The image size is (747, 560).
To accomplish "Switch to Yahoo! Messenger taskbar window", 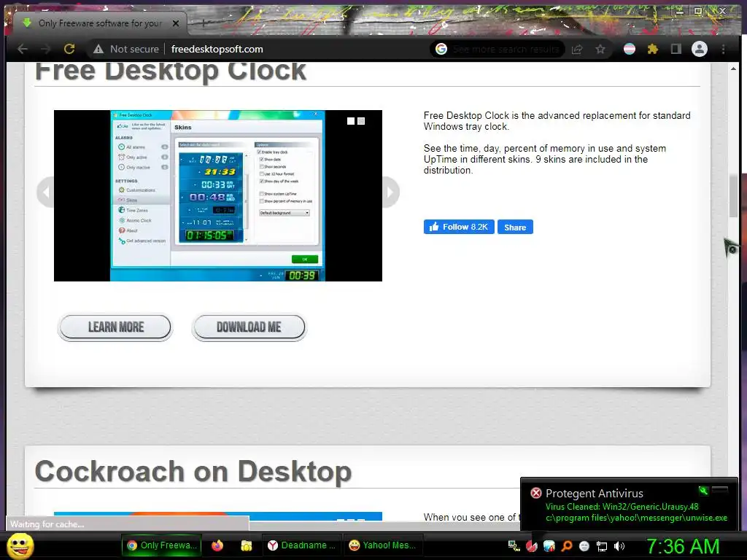I will (x=382, y=545).
